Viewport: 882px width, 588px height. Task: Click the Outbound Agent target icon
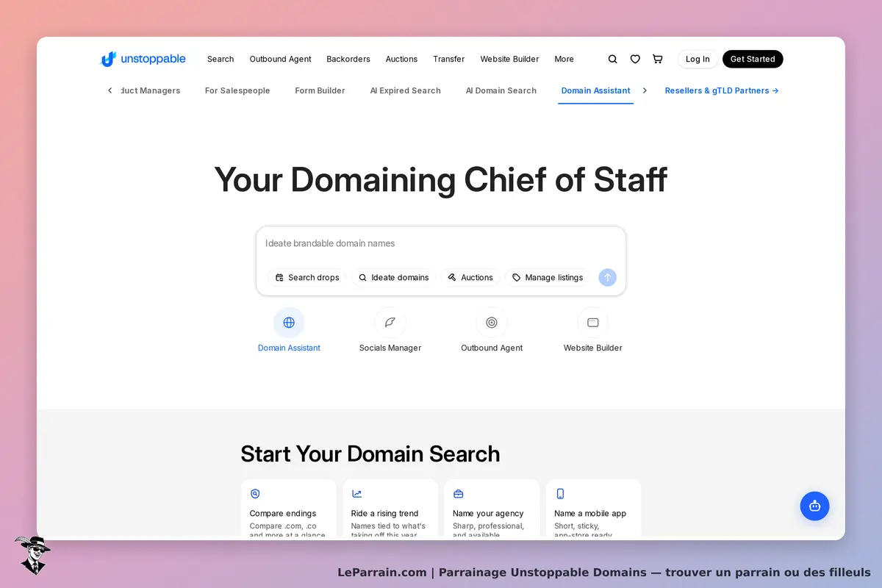(x=492, y=322)
